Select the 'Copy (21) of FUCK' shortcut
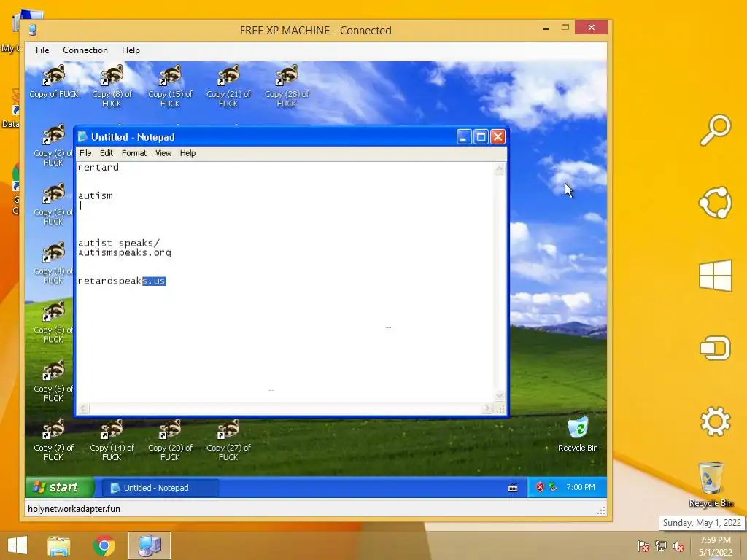Viewport: 747px width, 560px height. (x=228, y=86)
